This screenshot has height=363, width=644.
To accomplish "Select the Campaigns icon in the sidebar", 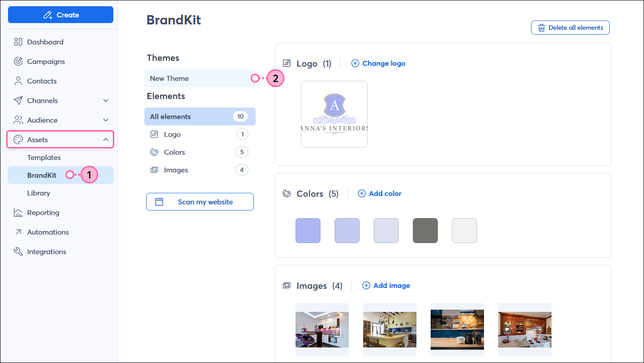I will (x=18, y=61).
